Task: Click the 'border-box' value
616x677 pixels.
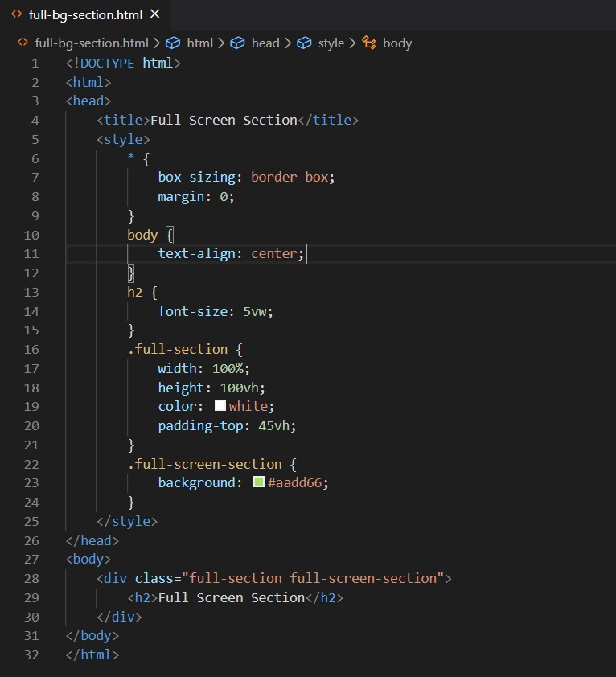Action: tap(290, 178)
